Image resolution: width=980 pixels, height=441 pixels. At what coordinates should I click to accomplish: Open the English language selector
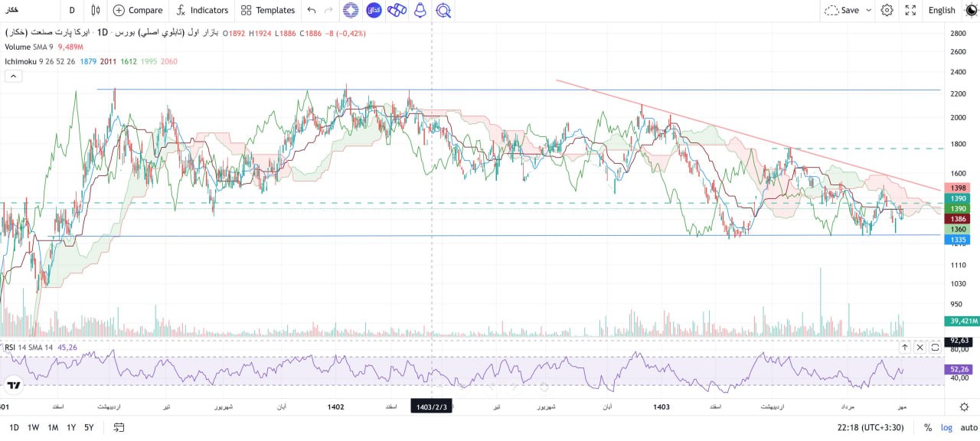941,10
